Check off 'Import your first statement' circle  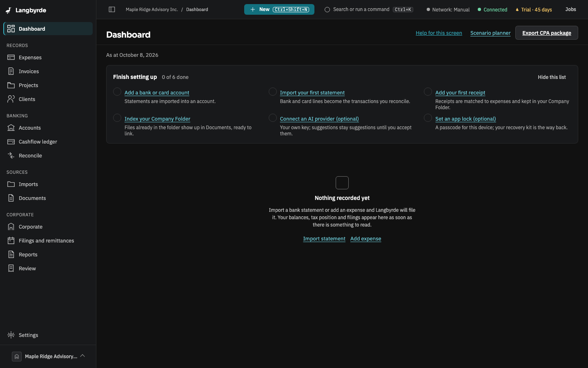click(x=273, y=92)
